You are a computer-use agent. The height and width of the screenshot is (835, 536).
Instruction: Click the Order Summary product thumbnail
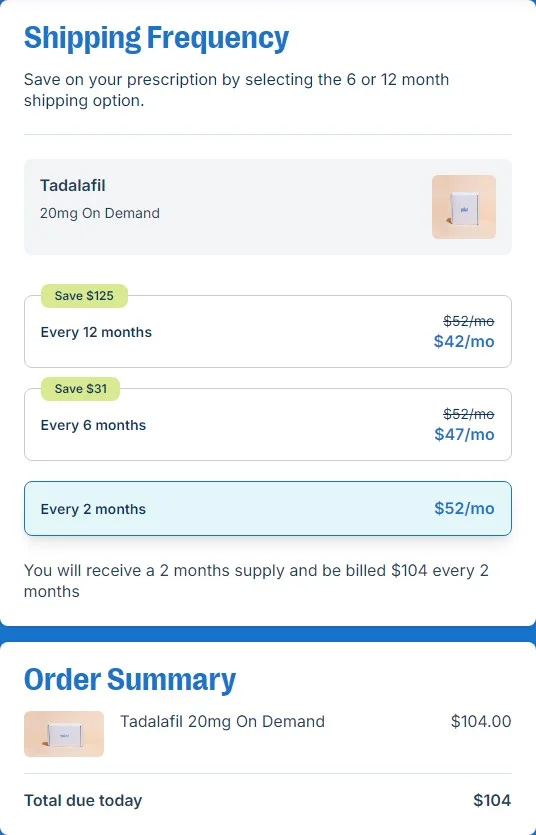tap(64, 734)
